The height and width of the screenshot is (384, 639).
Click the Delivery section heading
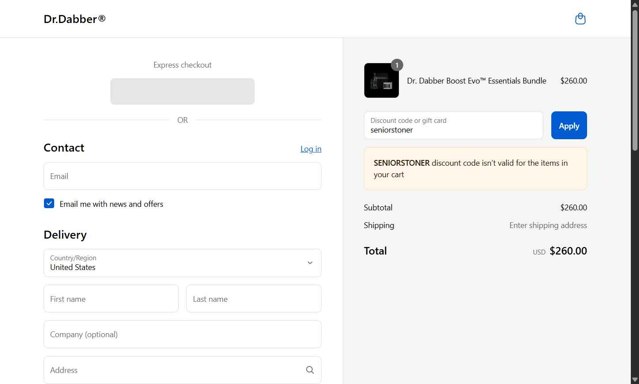[65, 235]
